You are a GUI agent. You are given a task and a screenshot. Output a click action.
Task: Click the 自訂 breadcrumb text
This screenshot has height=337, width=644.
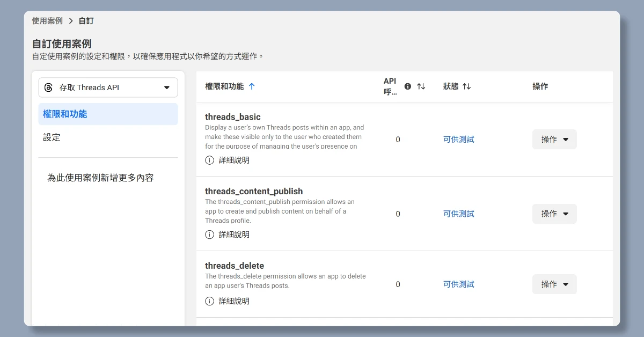pos(86,21)
